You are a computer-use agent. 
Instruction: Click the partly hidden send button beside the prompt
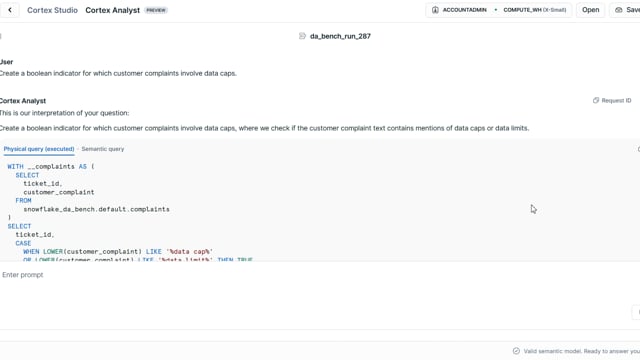point(636,312)
